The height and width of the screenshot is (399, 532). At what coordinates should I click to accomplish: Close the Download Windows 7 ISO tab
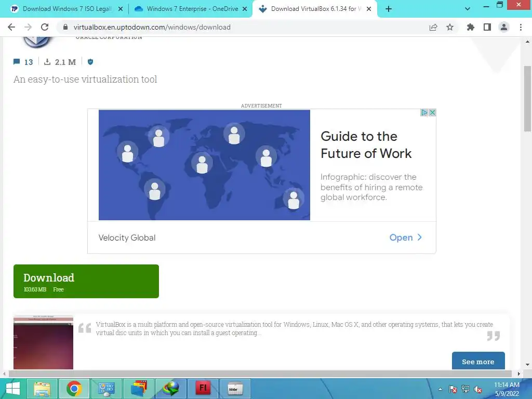click(121, 9)
